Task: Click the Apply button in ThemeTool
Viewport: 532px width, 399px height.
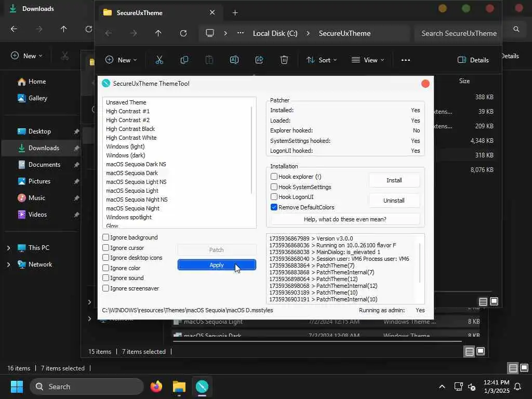Action: 217,265
